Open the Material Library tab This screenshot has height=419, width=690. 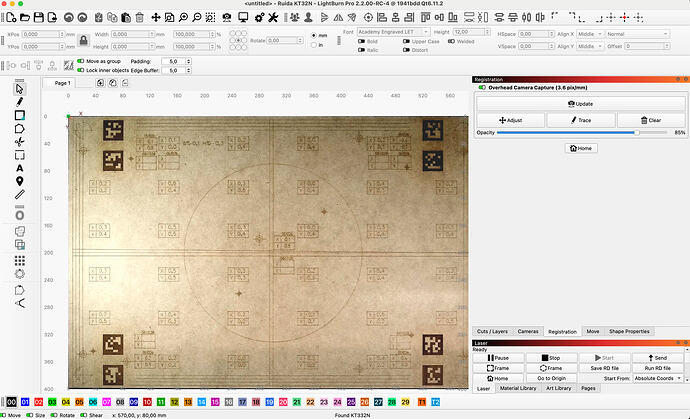(x=518, y=388)
